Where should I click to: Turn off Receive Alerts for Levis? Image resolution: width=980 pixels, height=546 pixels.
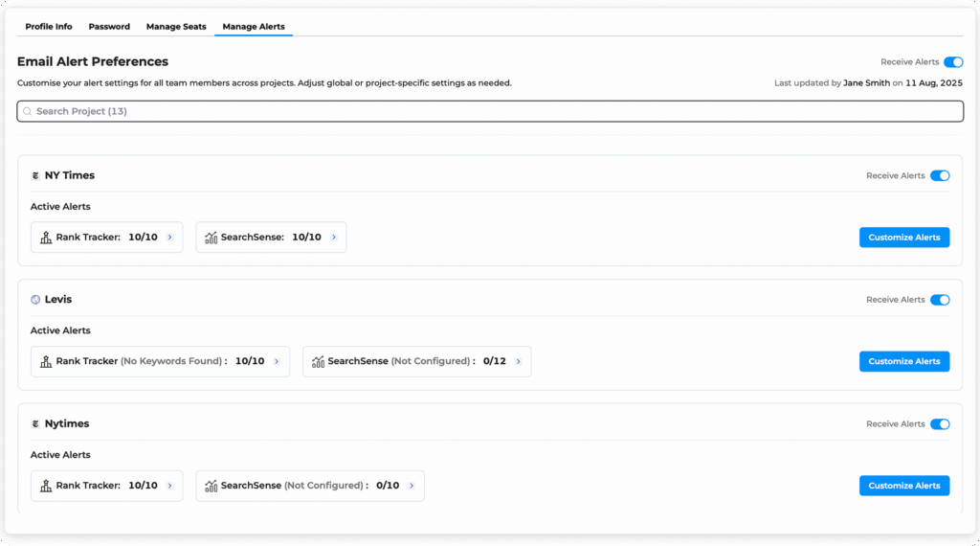coord(939,300)
